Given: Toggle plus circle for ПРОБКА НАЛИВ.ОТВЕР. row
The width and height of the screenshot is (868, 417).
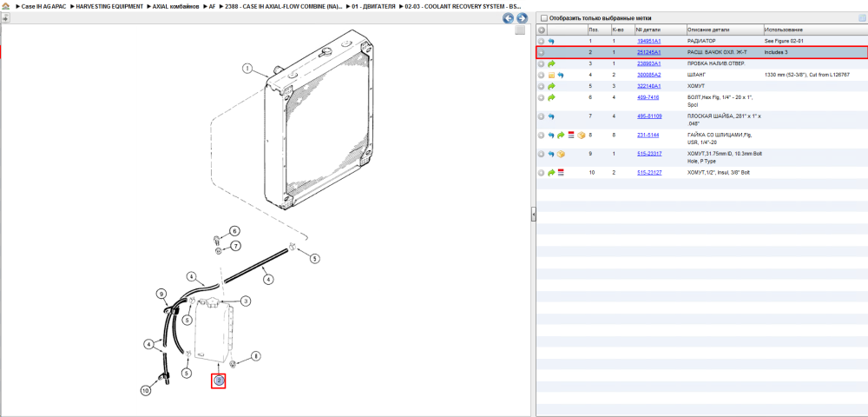Looking at the screenshot, I should 542,63.
